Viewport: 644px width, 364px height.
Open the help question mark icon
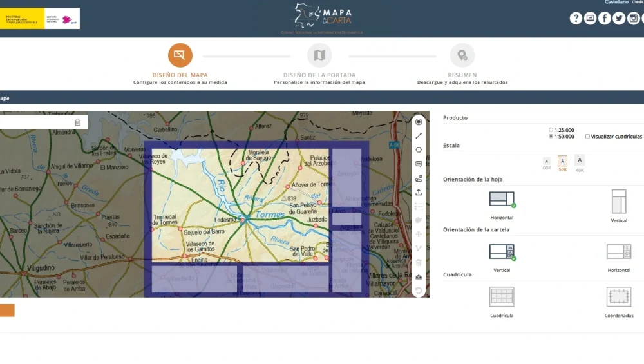coord(576,19)
